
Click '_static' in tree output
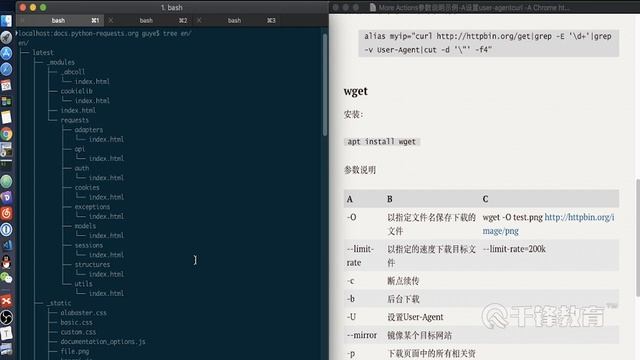click(x=59, y=303)
